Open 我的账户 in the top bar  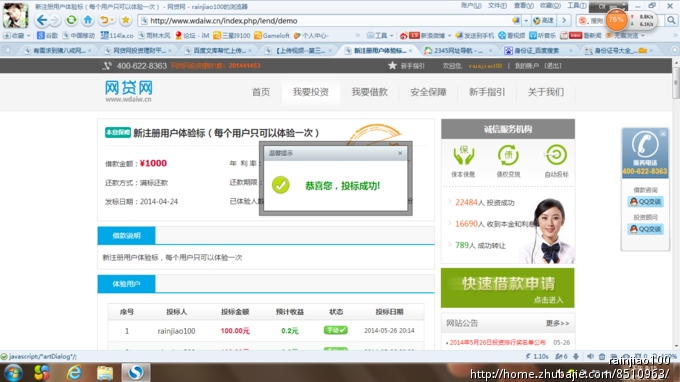526,66
